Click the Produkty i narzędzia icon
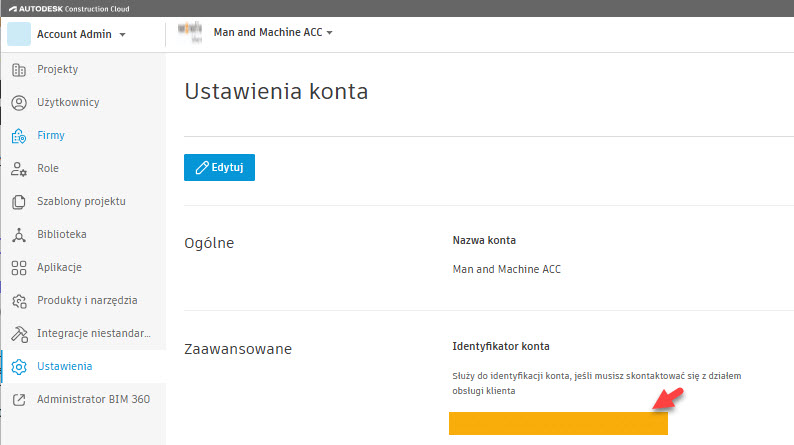The width and height of the screenshot is (794, 445). pos(18,301)
